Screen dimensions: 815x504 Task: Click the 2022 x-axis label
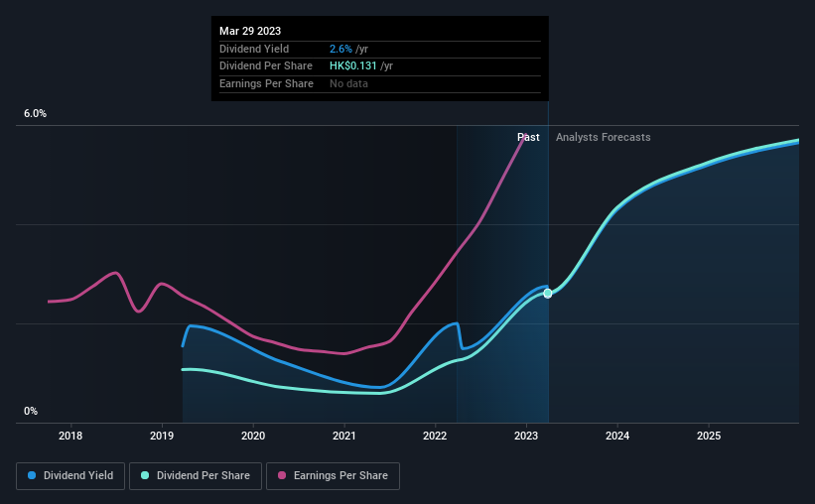click(435, 436)
